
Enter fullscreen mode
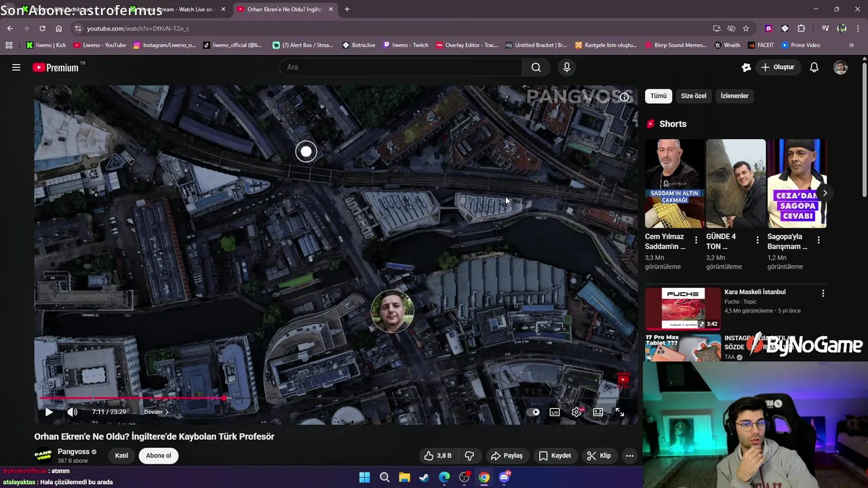coord(620,411)
